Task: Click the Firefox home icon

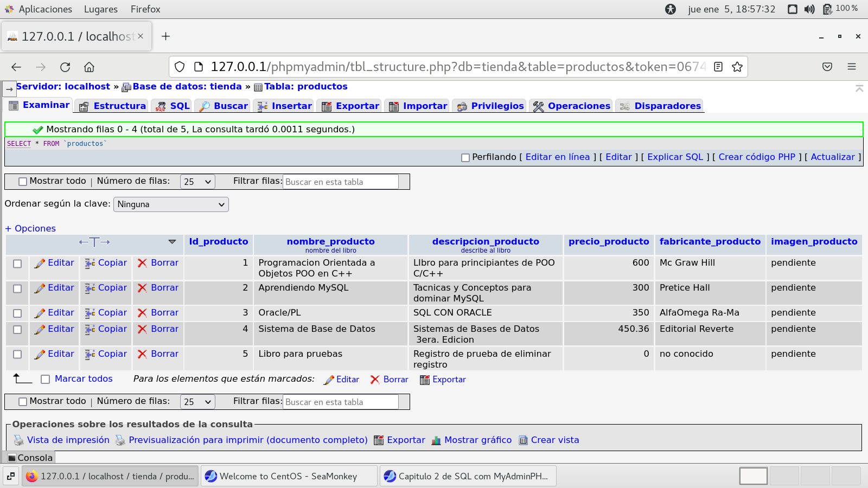Action: click(x=89, y=67)
